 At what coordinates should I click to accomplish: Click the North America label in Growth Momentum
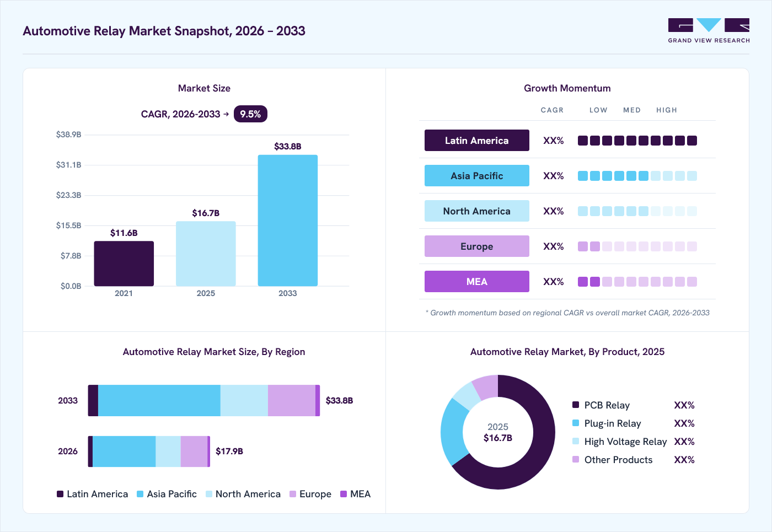point(477,211)
